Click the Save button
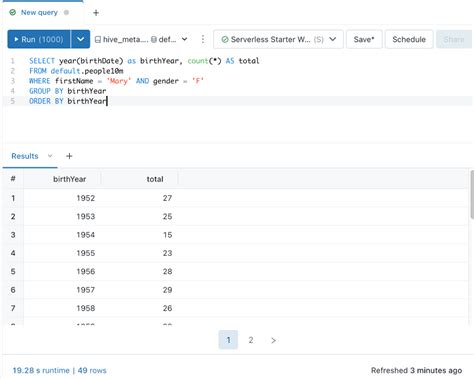474x379 pixels. pos(364,39)
